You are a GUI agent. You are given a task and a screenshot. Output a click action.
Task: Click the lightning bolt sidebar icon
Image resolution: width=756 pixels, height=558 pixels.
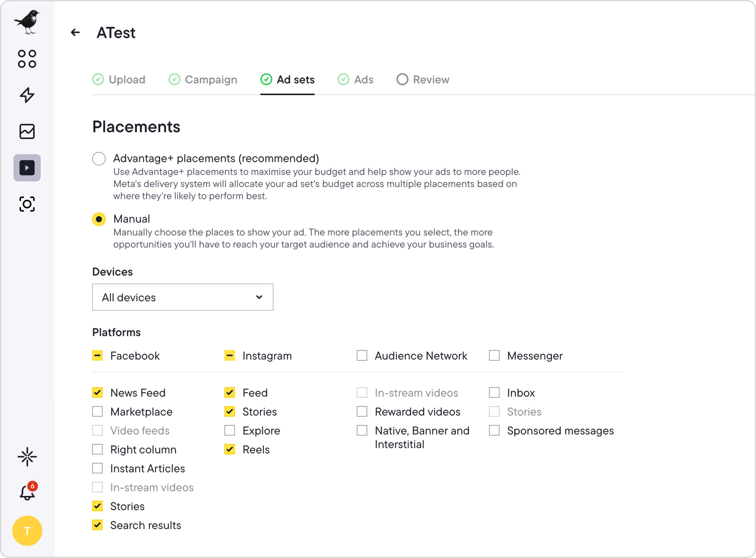tap(27, 95)
